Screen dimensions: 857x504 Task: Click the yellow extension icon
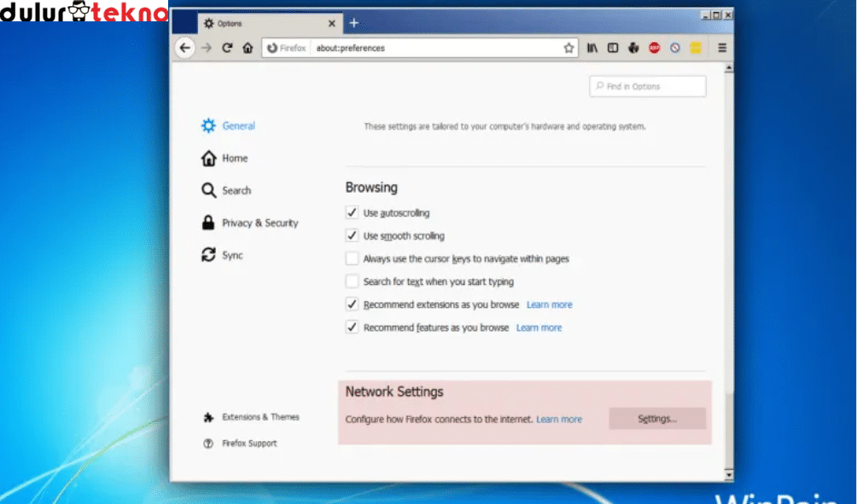(695, 48)
